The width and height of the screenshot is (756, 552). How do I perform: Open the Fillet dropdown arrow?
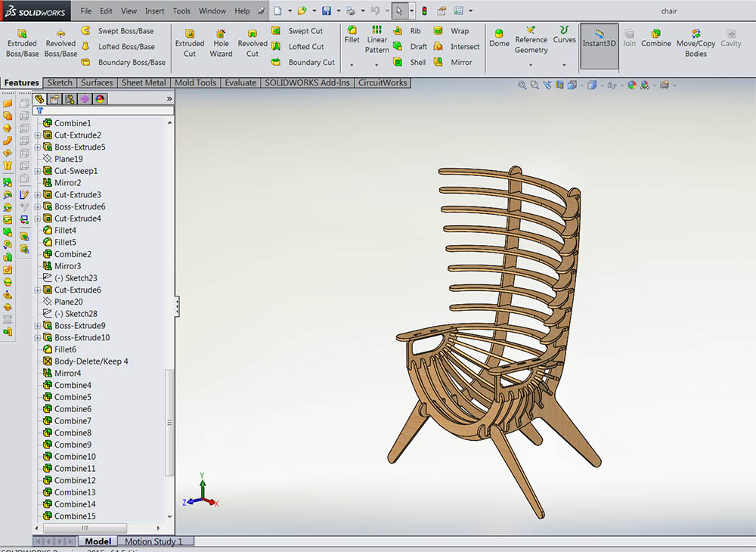click(352, 64)
